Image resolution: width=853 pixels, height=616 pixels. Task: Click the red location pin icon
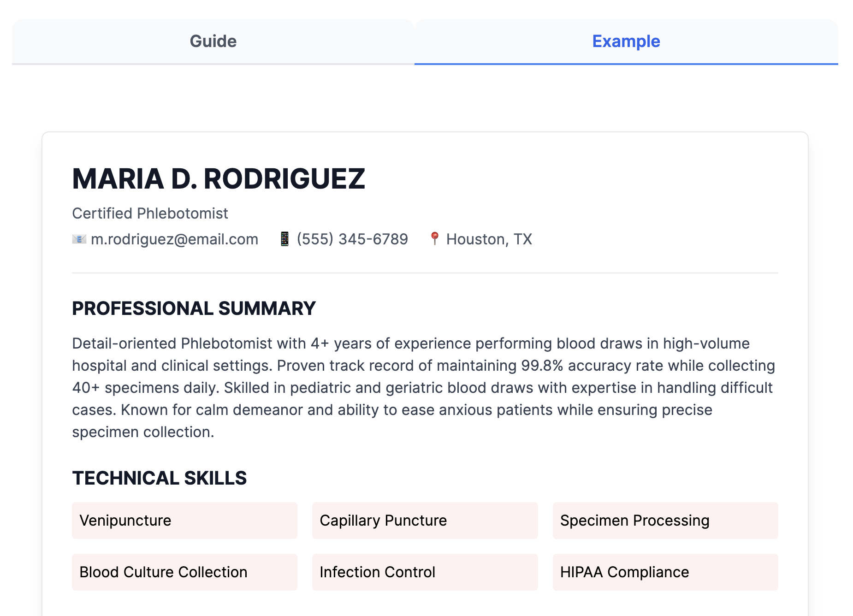(x=434, y=238)
